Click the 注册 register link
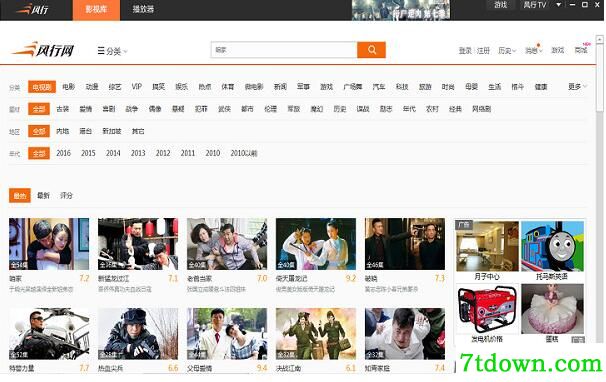The width and height of the screenshot is (606, 382). click(x=483, y=51)
